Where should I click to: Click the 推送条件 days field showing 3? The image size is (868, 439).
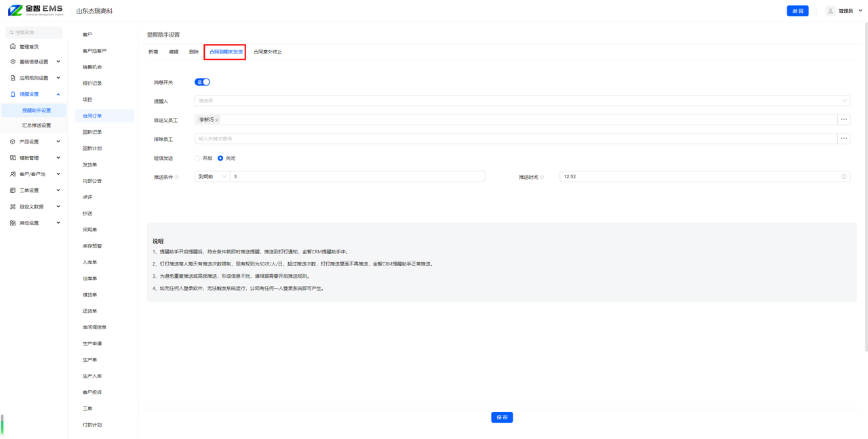coord(357,176)
